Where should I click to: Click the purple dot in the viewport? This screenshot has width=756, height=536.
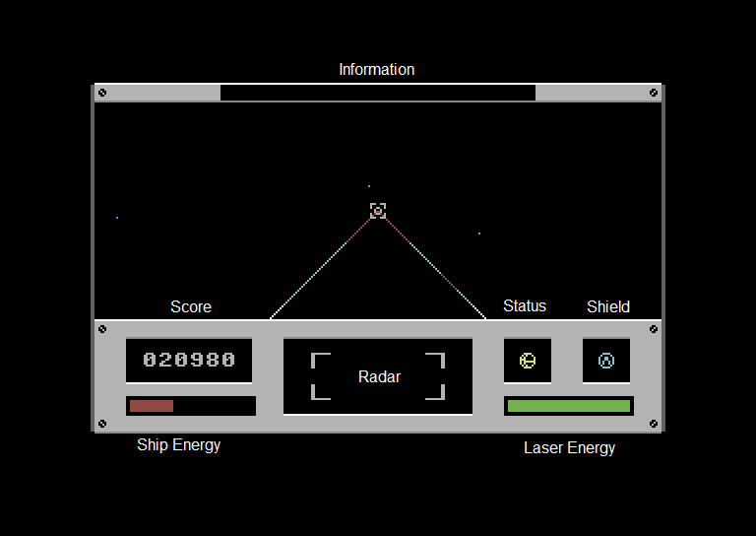click(117, 218)
